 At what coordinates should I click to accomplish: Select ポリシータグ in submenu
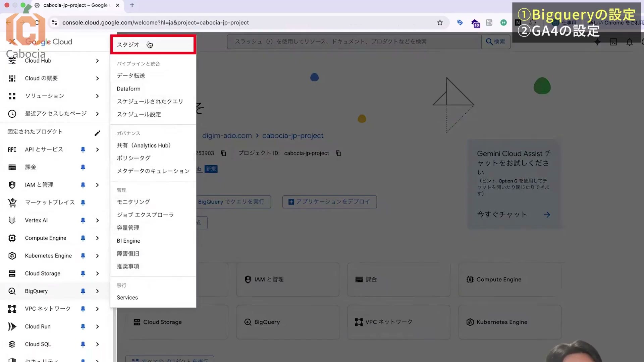click(x=133, y=158)
